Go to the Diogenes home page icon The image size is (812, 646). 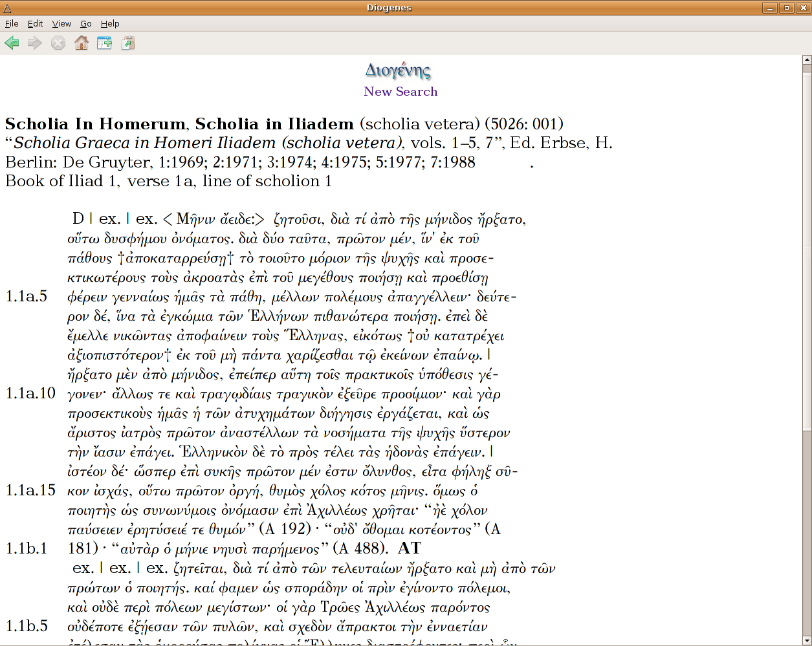pyautogui.click(x=82, y=43)
